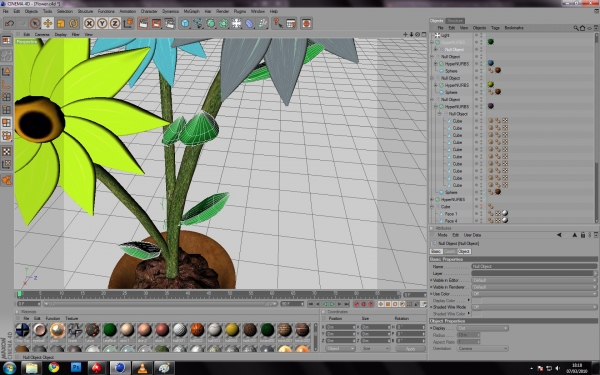Click the Apply button in Coordinates
The image size is (600, 375).
point(410,349)
